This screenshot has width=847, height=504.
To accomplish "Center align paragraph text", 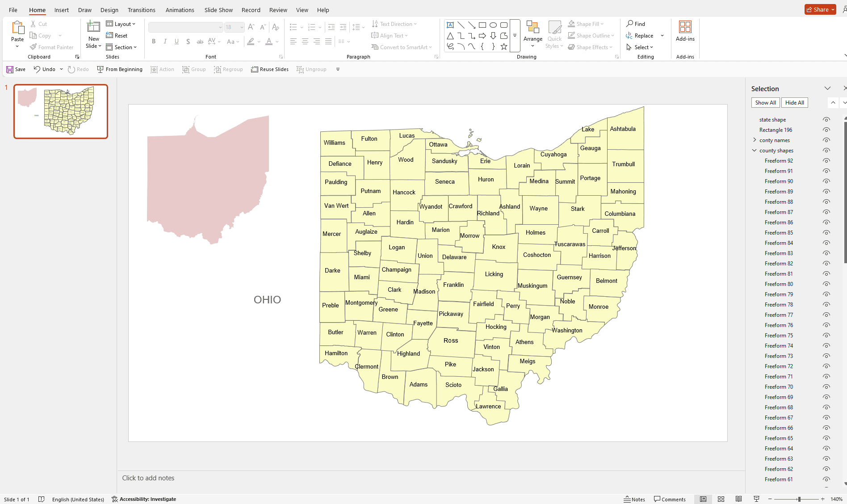I will tap(305, 42).
